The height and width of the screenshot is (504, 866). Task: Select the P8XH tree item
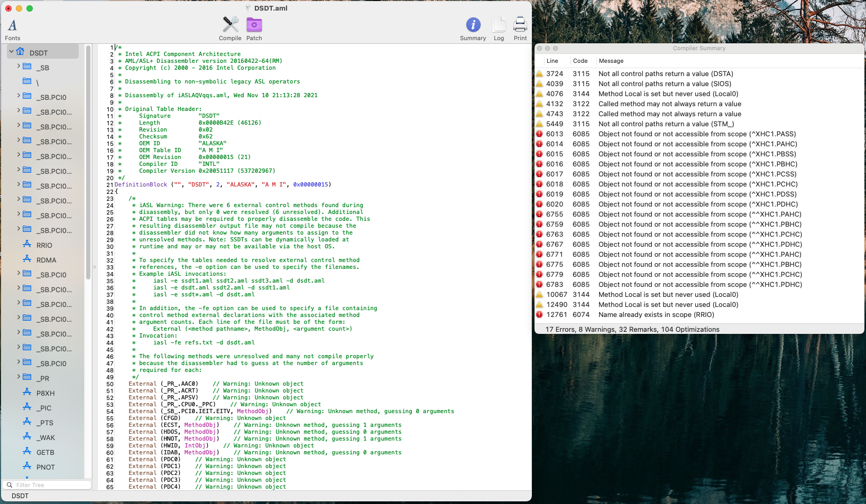pos(45,393)
